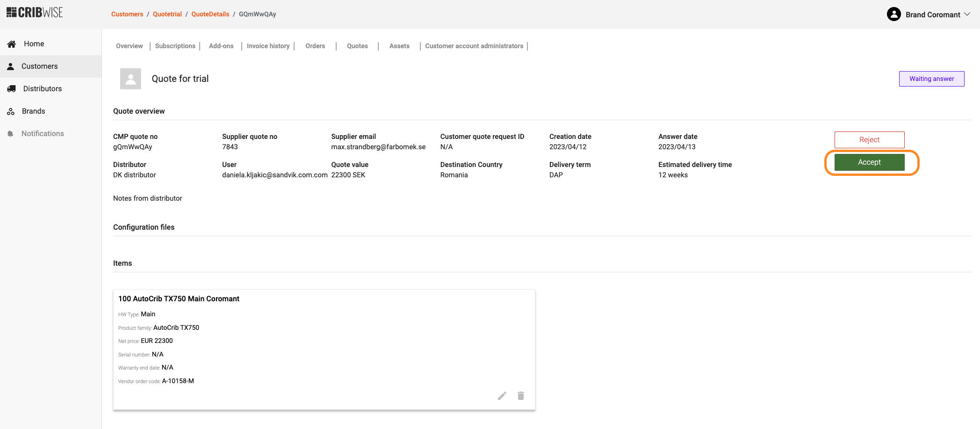Click the Distributors truck icon
Viewport: 980px width, 429px height.
[12, 89]
